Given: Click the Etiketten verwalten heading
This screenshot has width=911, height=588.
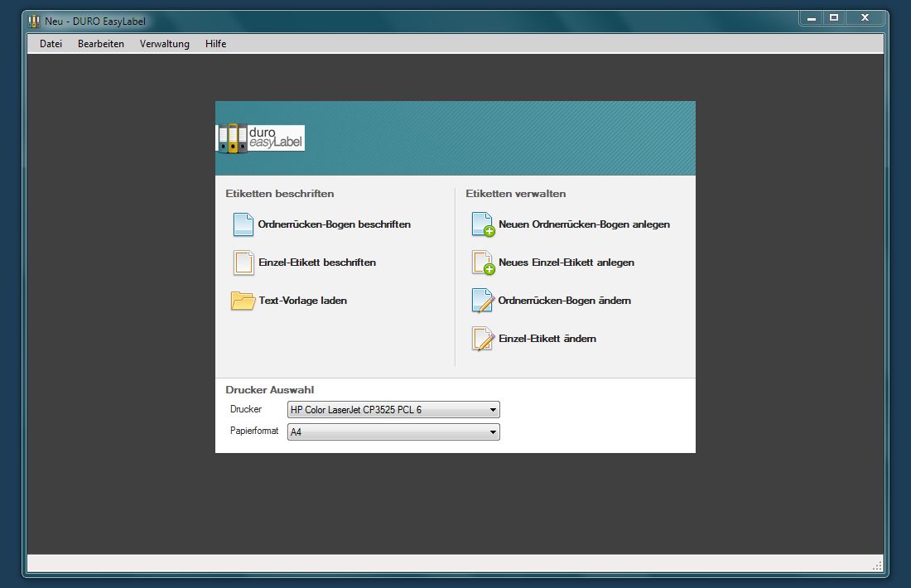Looking at the screenshot, I should pyautogui.click(x=515, y=194).
